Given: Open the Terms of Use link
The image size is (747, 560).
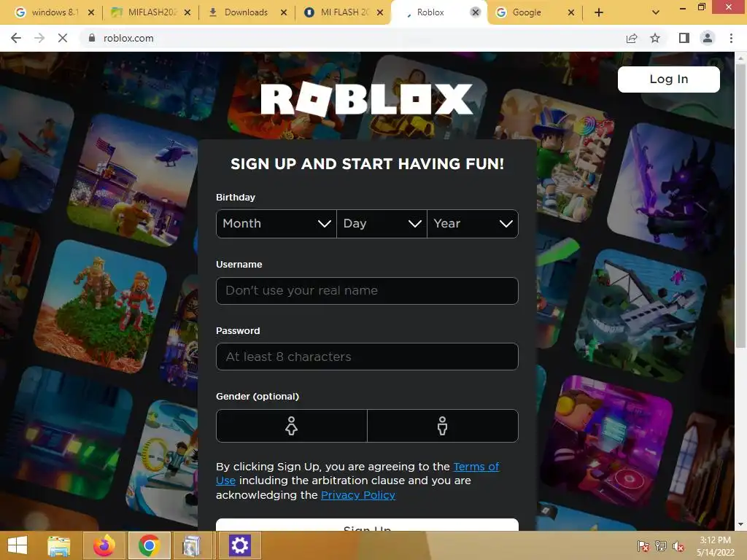Looking at the screenshot, I should click(x=476, y=467).
